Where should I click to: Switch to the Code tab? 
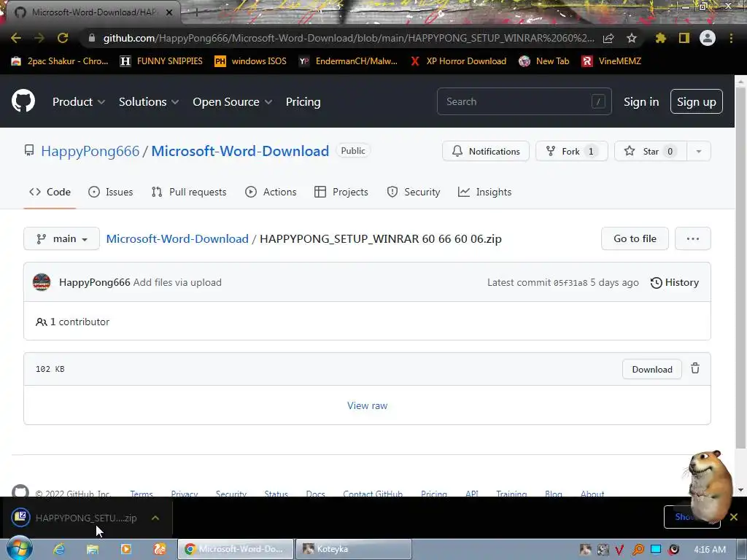click(50, 192)
